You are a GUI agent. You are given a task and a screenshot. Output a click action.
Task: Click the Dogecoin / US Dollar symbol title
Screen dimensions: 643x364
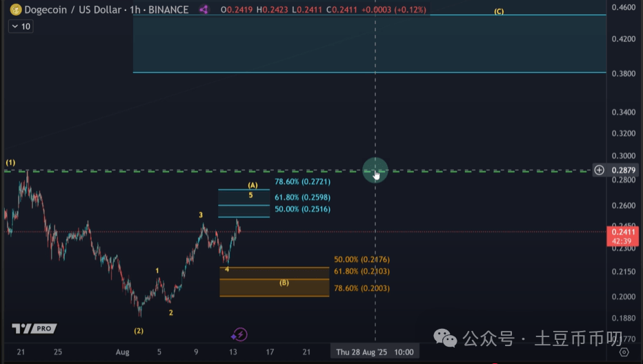pyautogui.click(x=73, y=10)
